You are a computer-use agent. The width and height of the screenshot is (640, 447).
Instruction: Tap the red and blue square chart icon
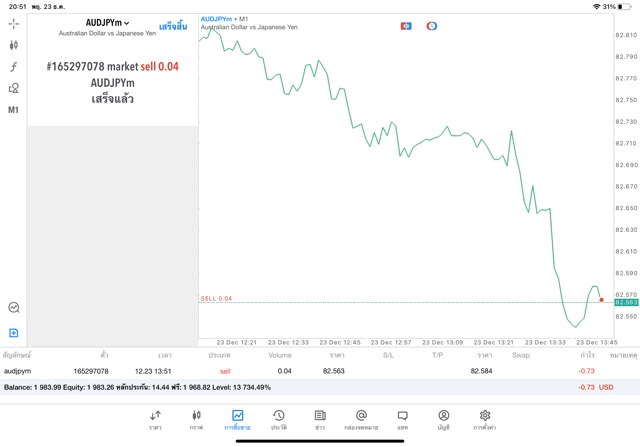[406, 26]
